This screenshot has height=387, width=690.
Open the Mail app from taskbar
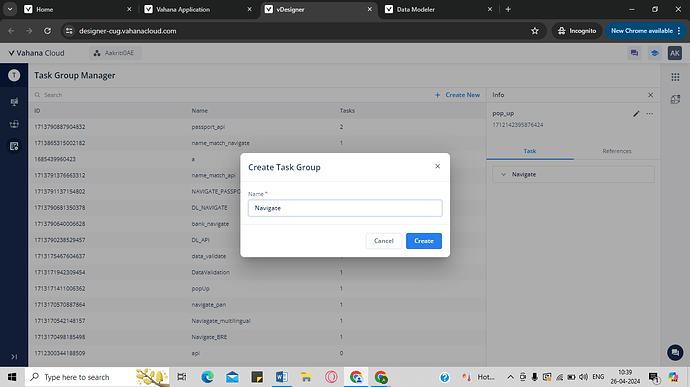(x=232, y=377)
